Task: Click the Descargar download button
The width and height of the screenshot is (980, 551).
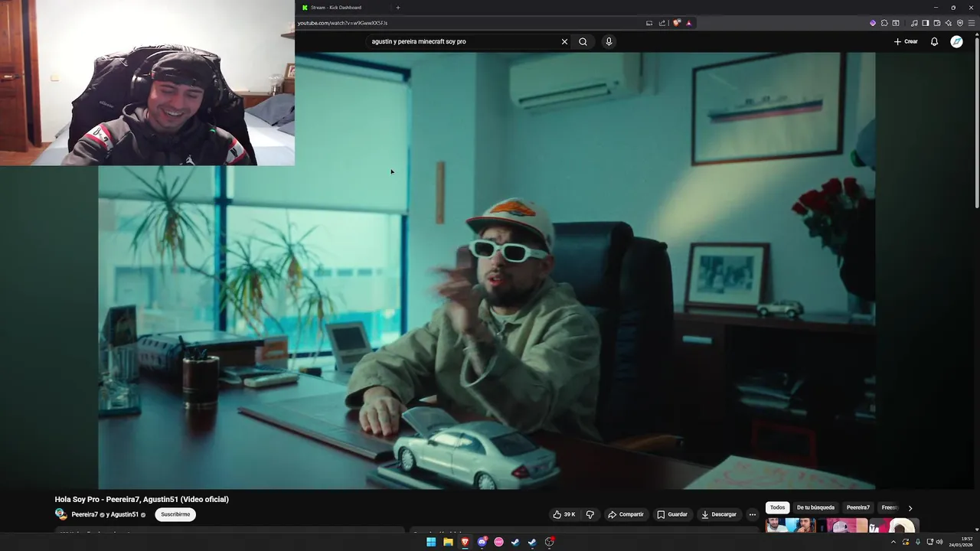Action: tap(719, 514)
